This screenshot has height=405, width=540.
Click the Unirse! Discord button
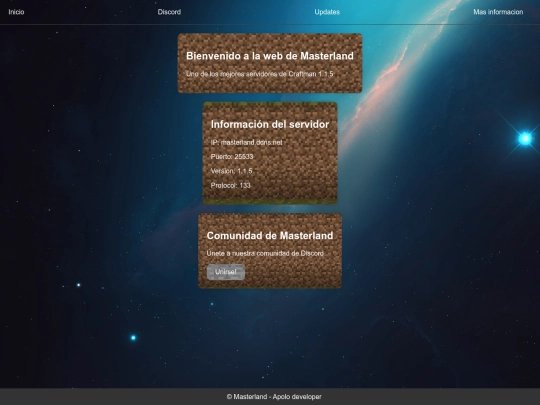(x=226, y=272)
